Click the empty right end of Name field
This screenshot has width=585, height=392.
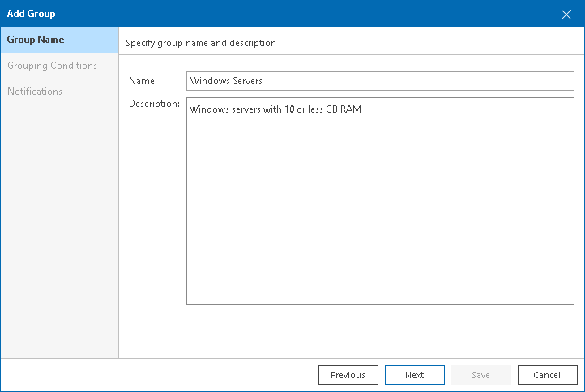click(x=486, y=81)
